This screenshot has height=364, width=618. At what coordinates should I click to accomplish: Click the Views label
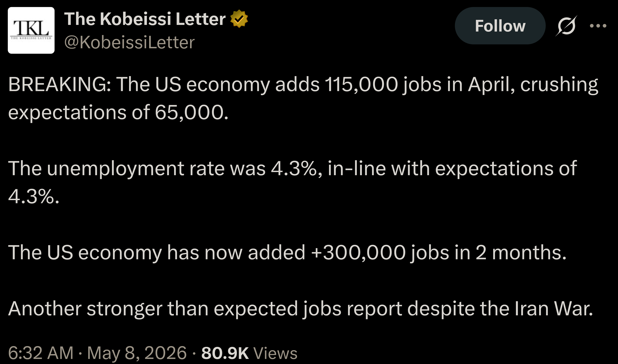coord(275,353)
